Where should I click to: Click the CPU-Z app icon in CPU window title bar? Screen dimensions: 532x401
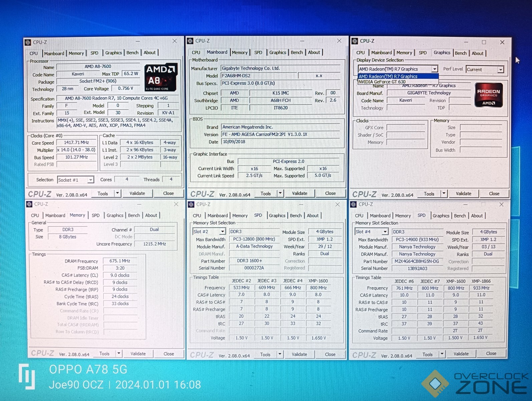(28, 42)
